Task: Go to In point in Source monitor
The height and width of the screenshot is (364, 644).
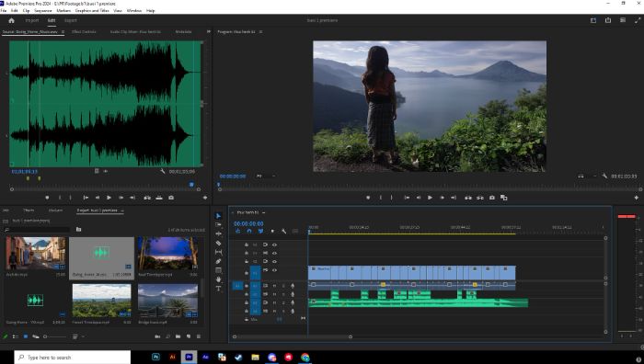Action: [86, 198]
